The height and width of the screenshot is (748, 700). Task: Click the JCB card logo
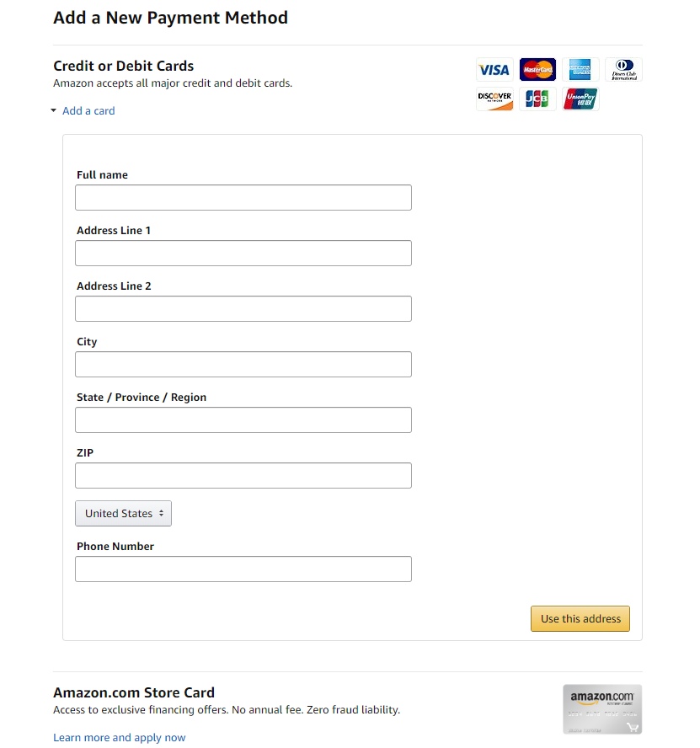(537, 99)
